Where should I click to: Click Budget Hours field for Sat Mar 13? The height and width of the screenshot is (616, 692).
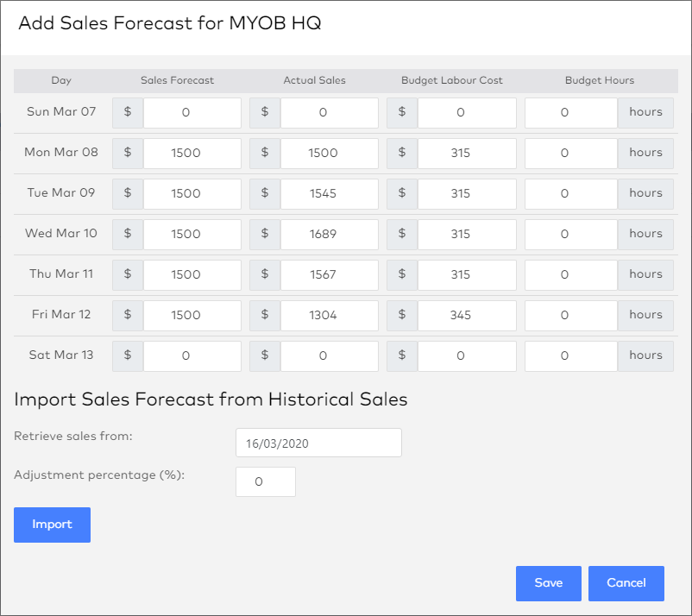(570, 355)
